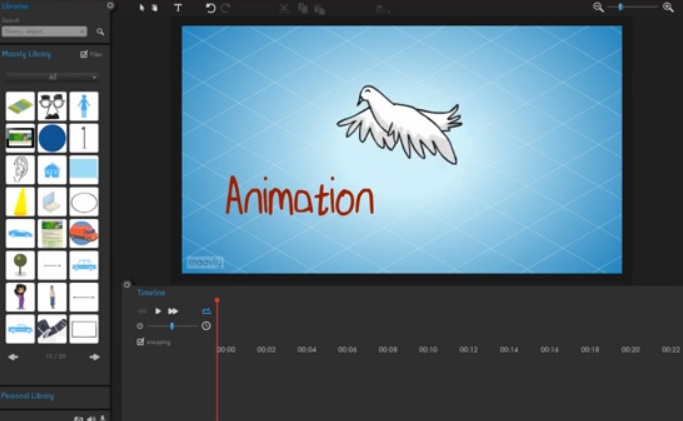Click the library search magnifier icon
Image resolution: width=683 pixels, height=421 pixels.
click(x=100, y=32)
